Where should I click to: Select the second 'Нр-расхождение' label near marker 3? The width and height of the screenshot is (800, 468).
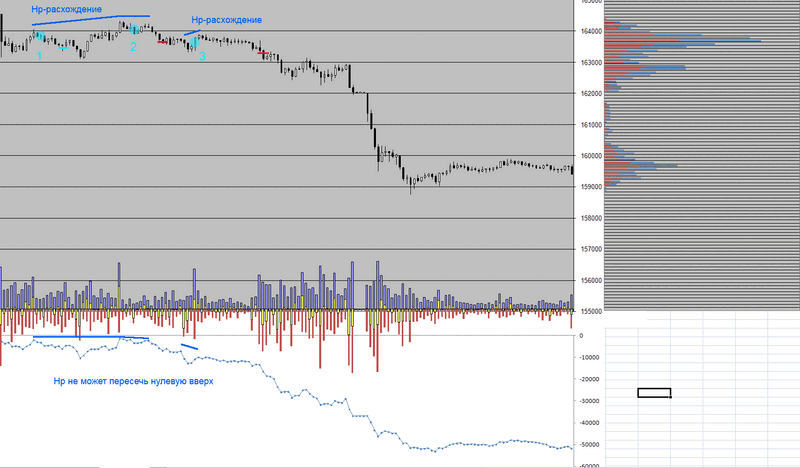(226, 20)
